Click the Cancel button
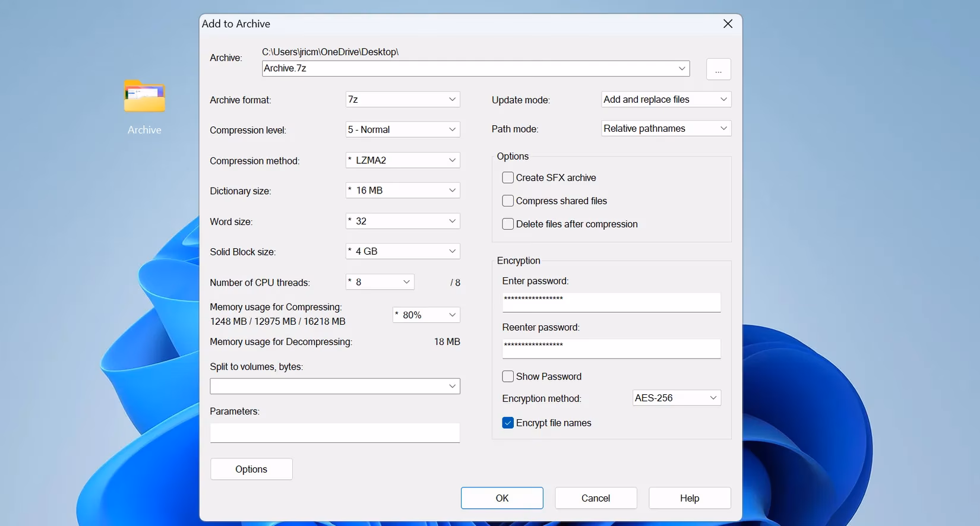Image resolution: width=980 pixels, height=526 pixels. (x=596, y=498)
